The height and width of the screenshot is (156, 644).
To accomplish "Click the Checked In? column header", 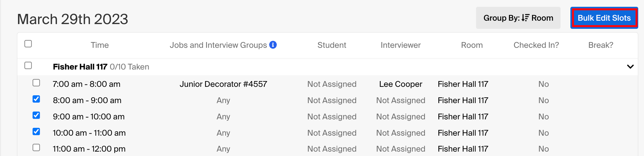I will [x=536, y=45].
